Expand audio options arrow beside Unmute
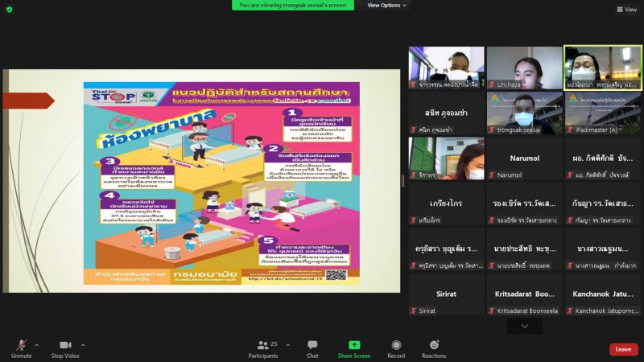 38,344
